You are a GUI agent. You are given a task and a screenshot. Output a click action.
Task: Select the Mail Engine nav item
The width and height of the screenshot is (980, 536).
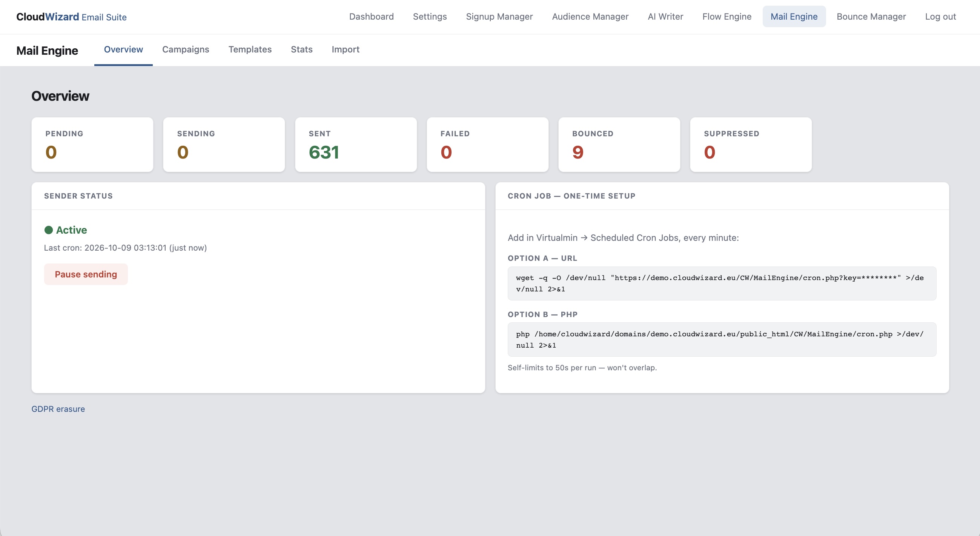tap(794, 16)
